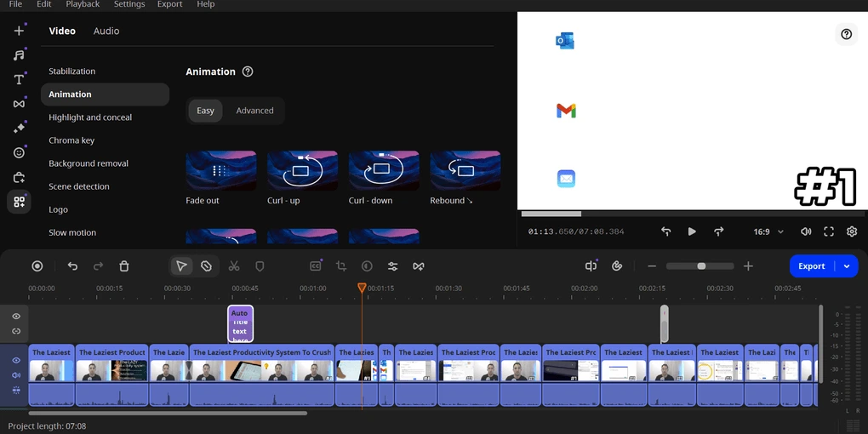Viewport: 868px width, 434px height.
Task: Hide the title track eye icon
Action: tap(16, 317)
